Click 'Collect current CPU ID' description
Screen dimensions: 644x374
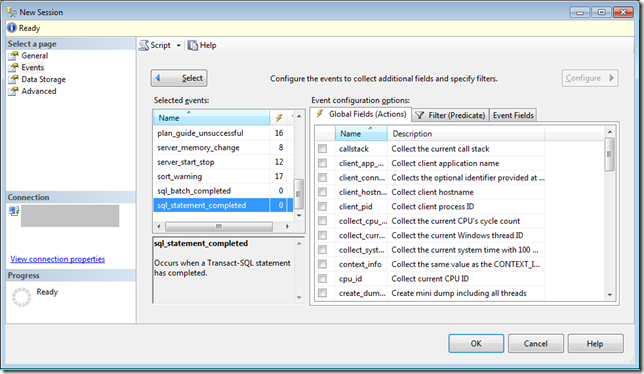(x=430, y=278)
